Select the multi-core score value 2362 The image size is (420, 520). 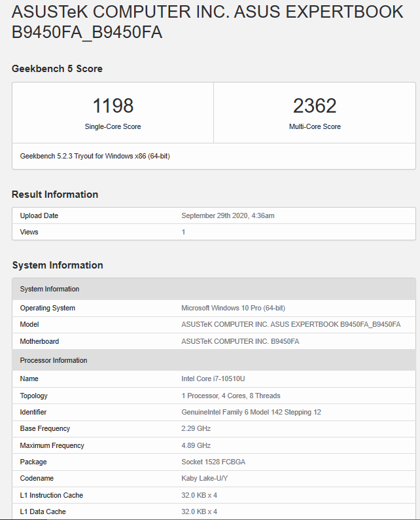tap(315, 105)
